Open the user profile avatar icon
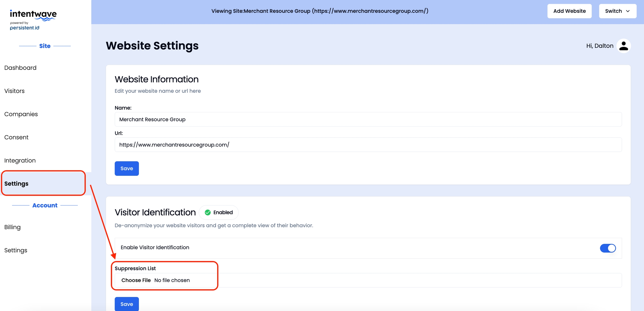 [623, 46]
